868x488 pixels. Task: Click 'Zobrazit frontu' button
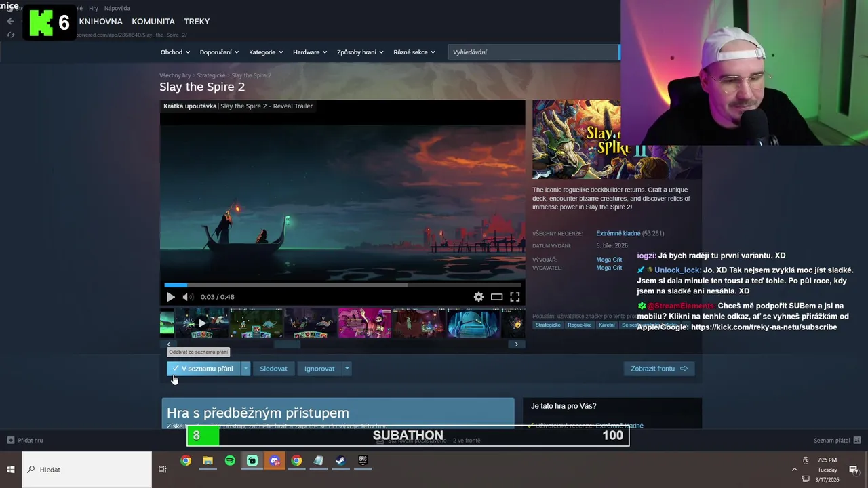coord(658,369)
